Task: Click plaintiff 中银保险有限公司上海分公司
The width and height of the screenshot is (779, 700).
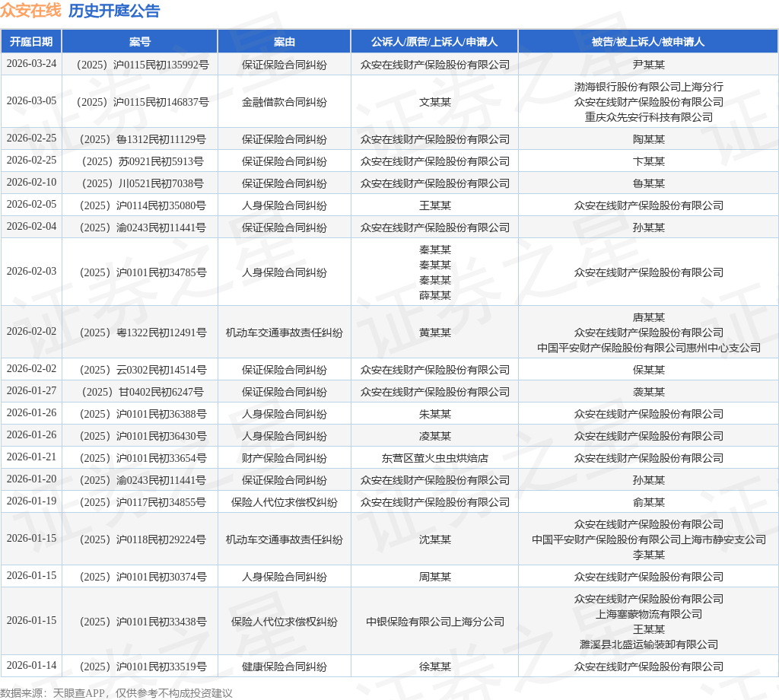Action: [434, 622]
